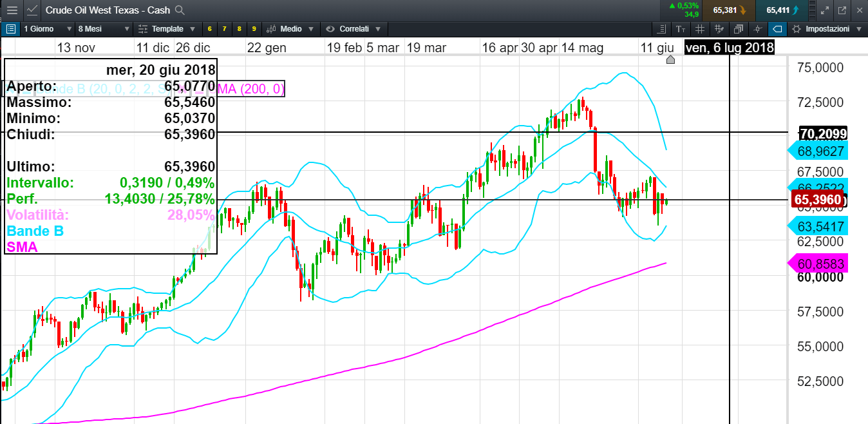Click the small house marker below time axis

coord(670,60)
